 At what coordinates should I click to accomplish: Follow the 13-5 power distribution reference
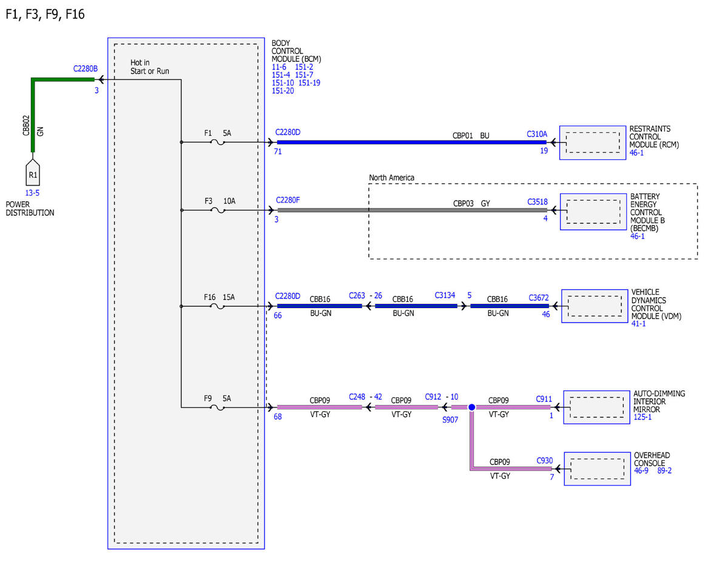[x=31, y=193]
